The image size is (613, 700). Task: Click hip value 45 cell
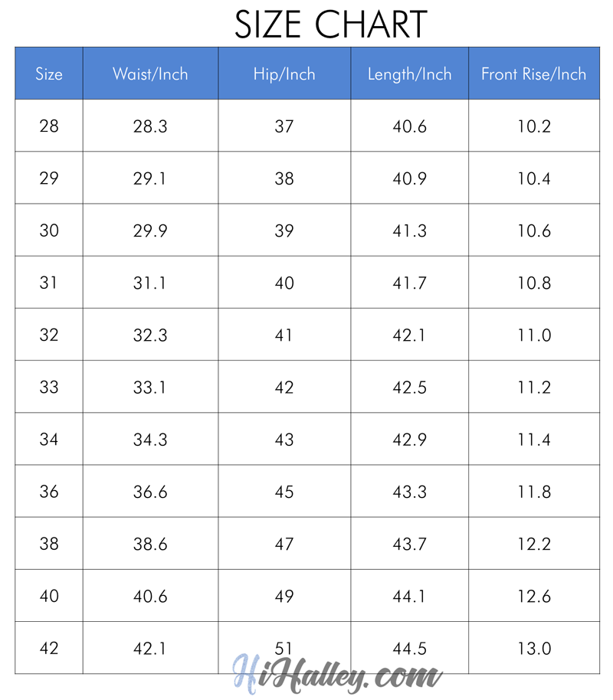[284, 492]
